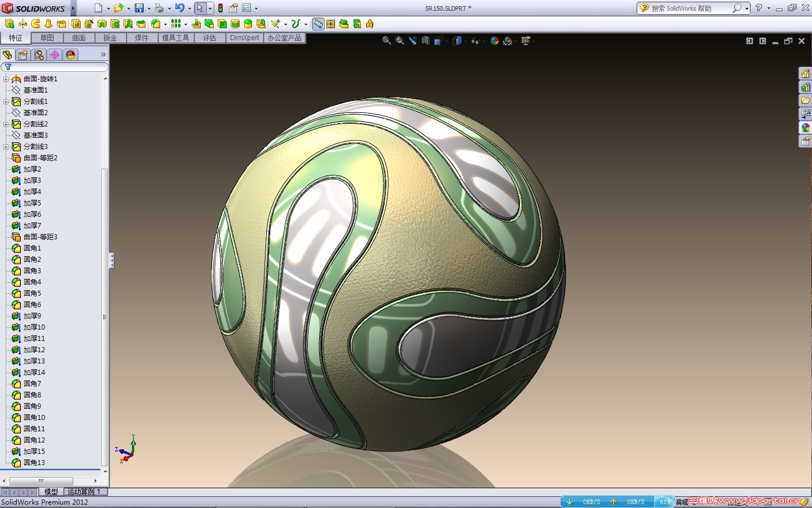
Task: Select the 圆角1 feature in tree
Action: pos(27,248)
